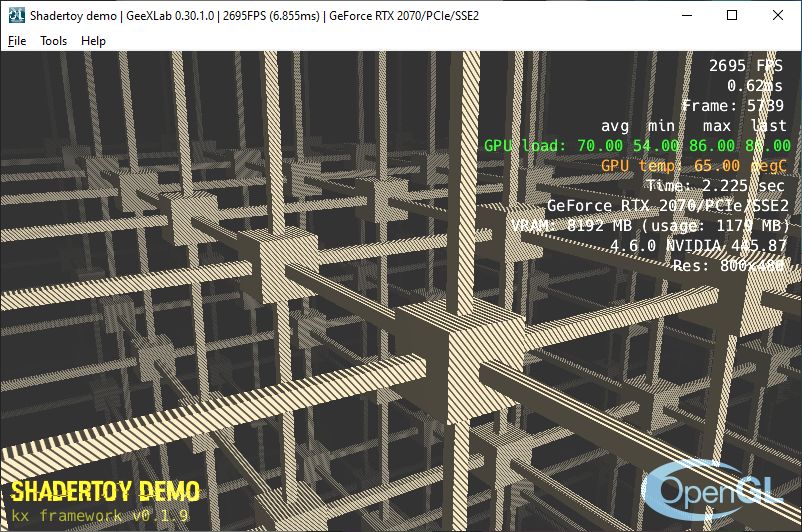
Task: Open the Help menu
Action: pos(93,41)
